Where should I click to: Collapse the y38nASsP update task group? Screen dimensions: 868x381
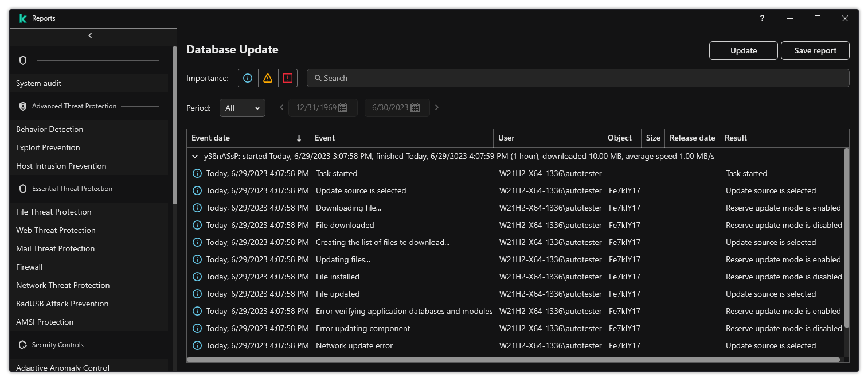[195, 155]
